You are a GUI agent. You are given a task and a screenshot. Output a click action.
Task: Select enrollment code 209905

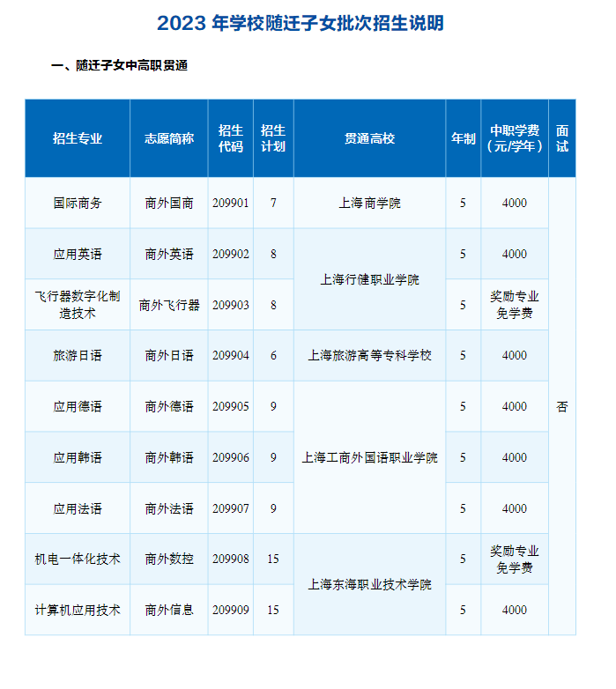click(x=231, y=406)
